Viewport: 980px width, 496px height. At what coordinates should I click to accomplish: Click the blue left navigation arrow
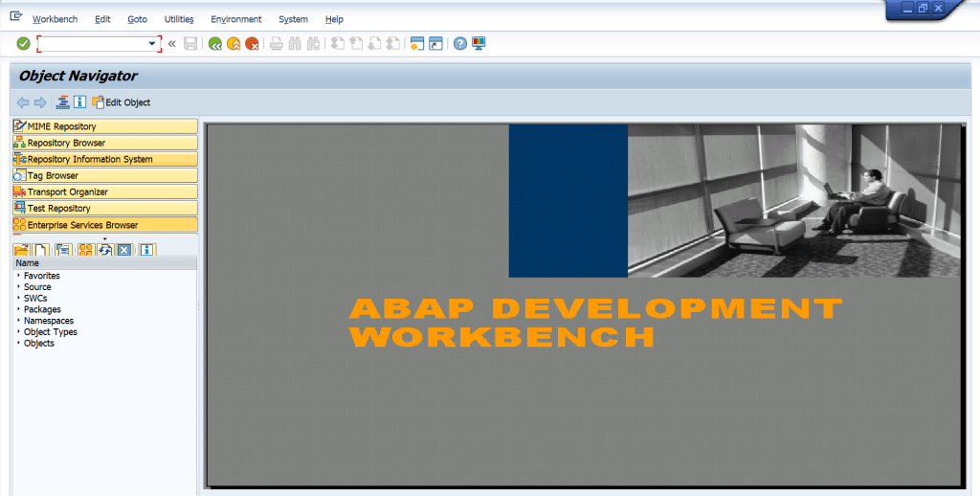click(23, 102)
